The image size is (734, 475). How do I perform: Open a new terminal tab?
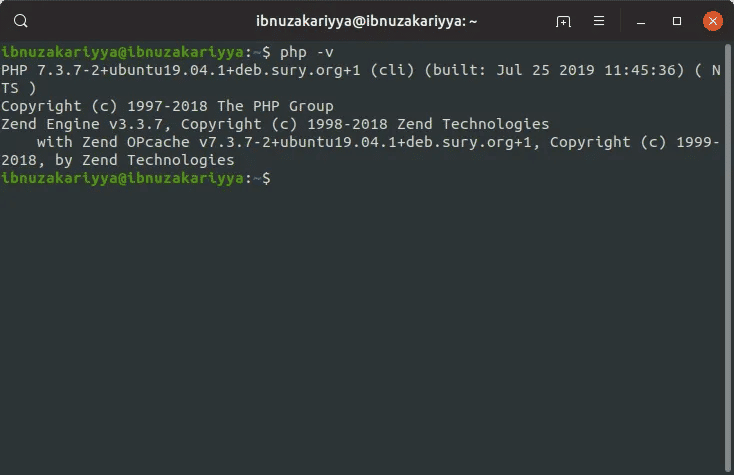(x=563, y=21)
